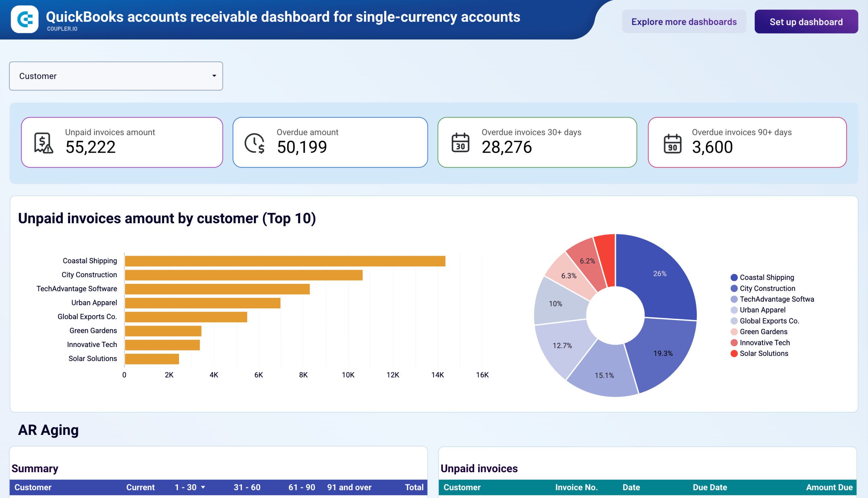This screenshot has width=868, height=498.
Task: Click the TechAdvantage Softwa legend entry
Action: [x=777, y=299]
